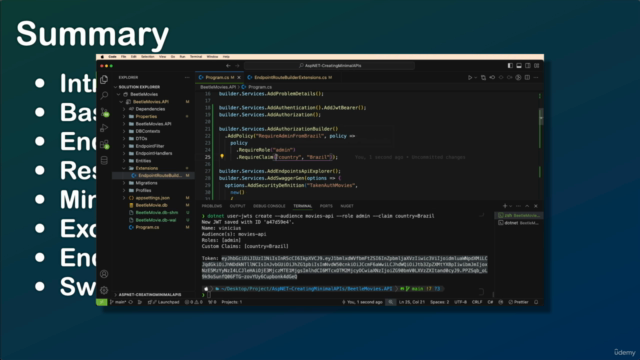Image resolution: width=640 pixels, height=360 pixels.
Task: Open the Explorer view in activity bar
Action: coord(104,79)
